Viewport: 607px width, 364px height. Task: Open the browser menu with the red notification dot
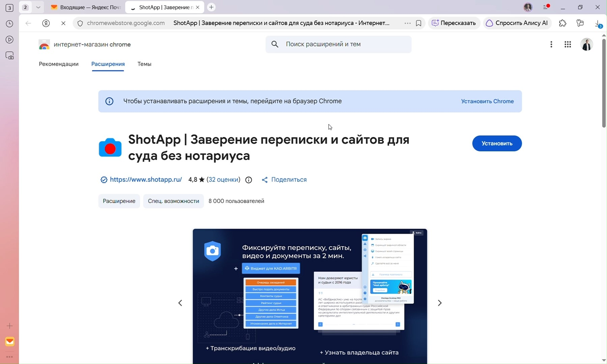pos(547,7)
